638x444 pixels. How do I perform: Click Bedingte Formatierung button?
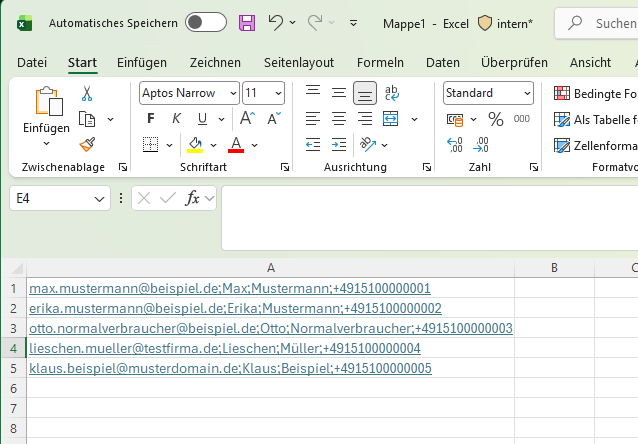click(x=596, y=93)
